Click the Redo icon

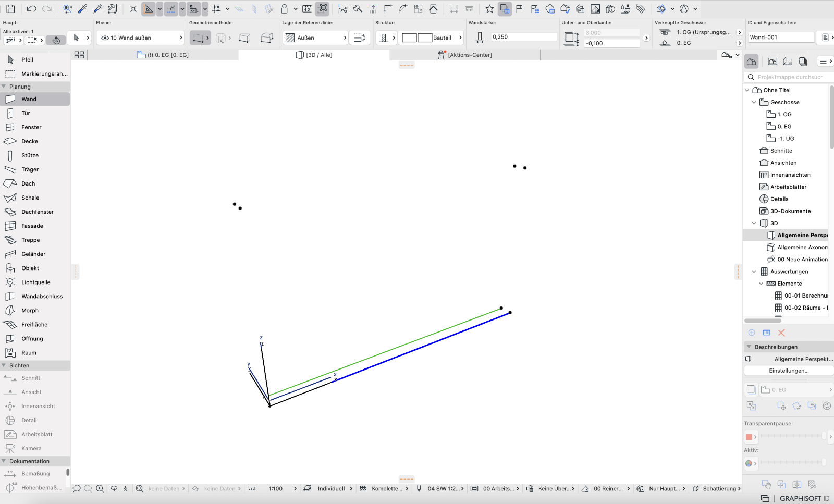click(x=47, y=9)
